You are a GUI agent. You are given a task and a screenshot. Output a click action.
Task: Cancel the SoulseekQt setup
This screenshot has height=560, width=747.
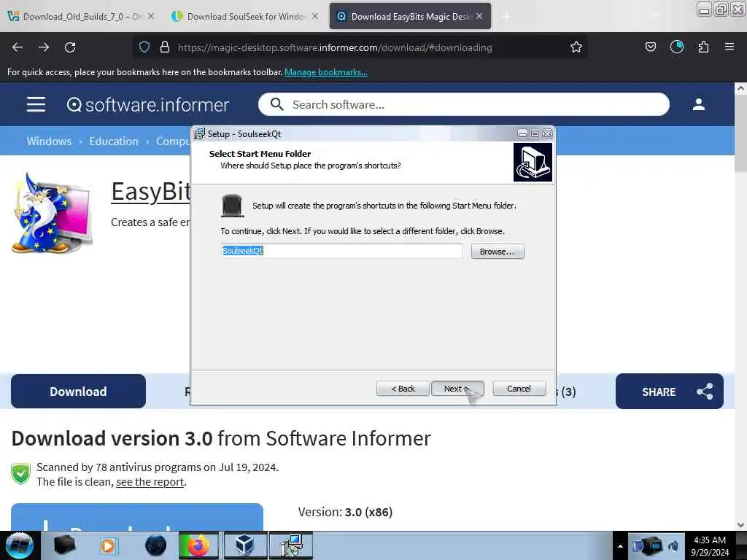pyautogui.click(x=519, y=389)
